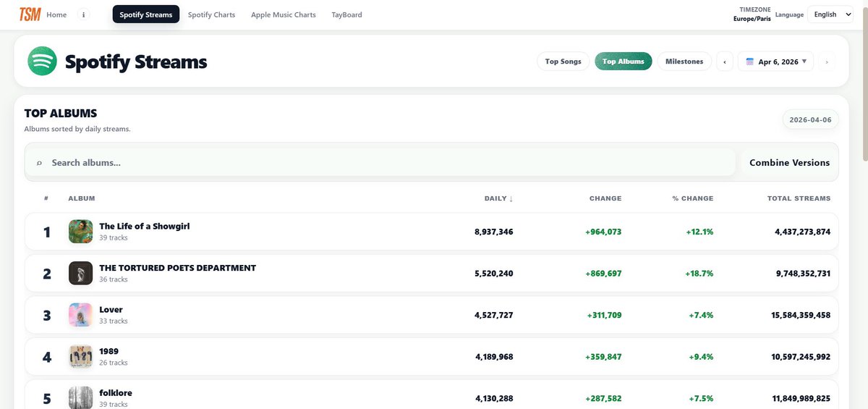Click the # rank column header
The image size is (868, 409).
pyautogui.click(x=46, y=198)
